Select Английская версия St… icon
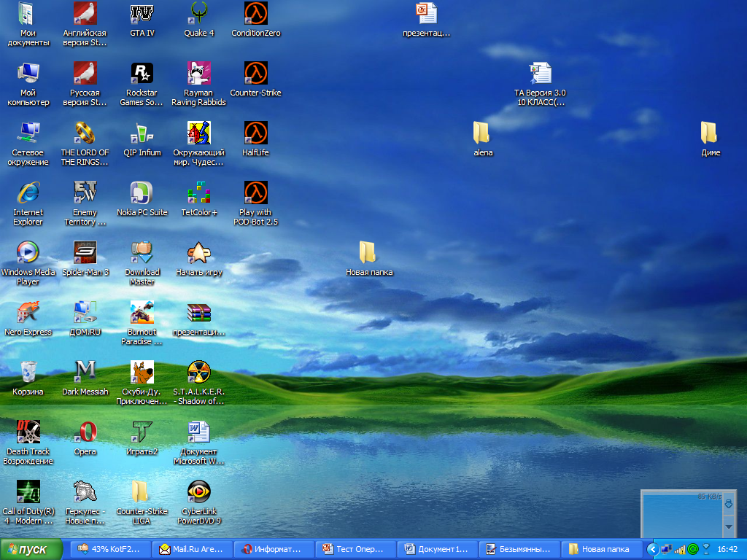Viewport: 747px width, 560px height. 85,24
